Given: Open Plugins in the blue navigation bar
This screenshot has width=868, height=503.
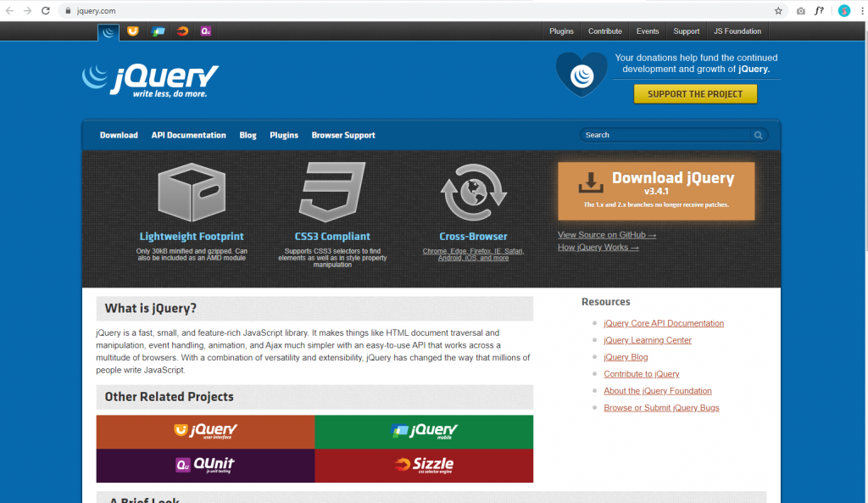Looking at the screenshot, I should pyautogui.click(x=284, y=135).
